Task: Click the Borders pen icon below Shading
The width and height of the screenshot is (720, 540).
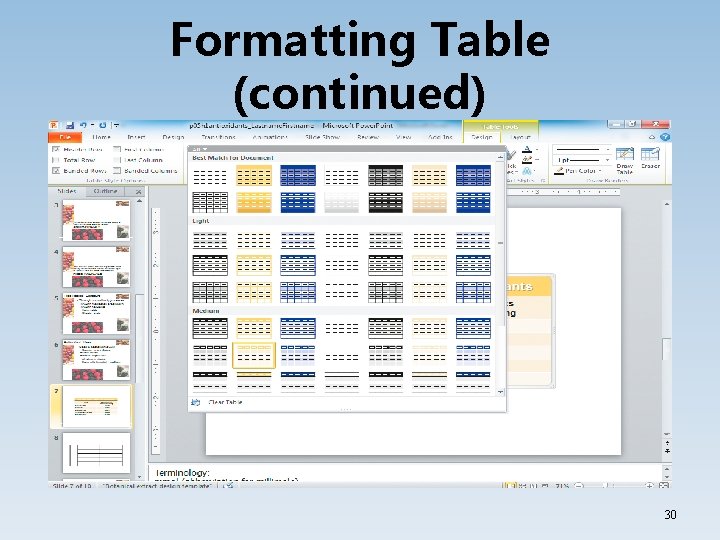Action: point(527,160)
